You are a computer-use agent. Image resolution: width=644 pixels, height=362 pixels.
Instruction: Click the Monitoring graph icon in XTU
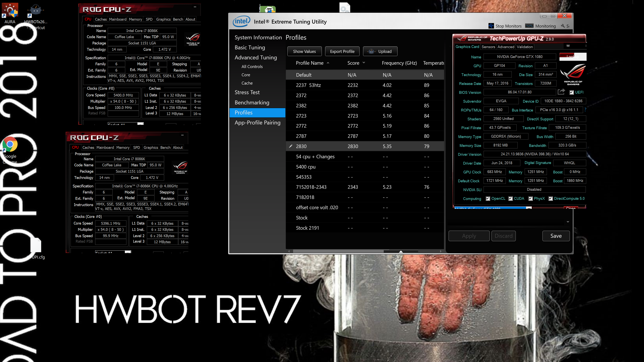click(x=529, y=26)
